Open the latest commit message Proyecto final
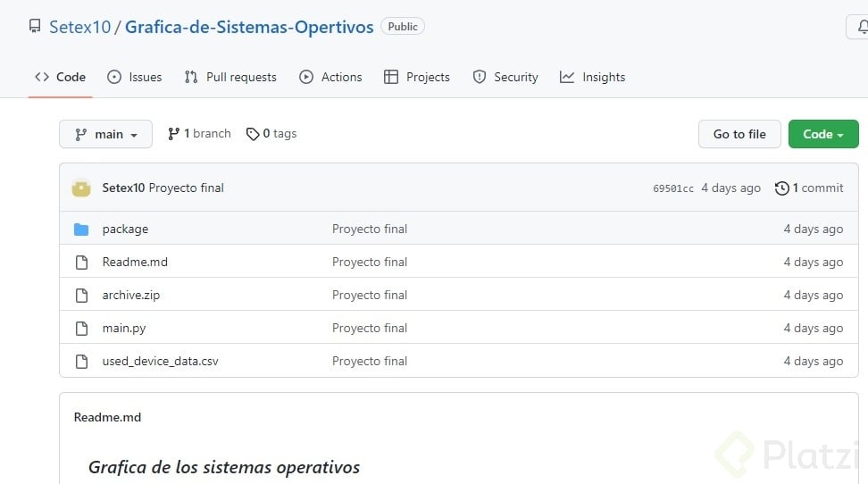The height and width of the screenshot is (484, 868). click(186, 188)
